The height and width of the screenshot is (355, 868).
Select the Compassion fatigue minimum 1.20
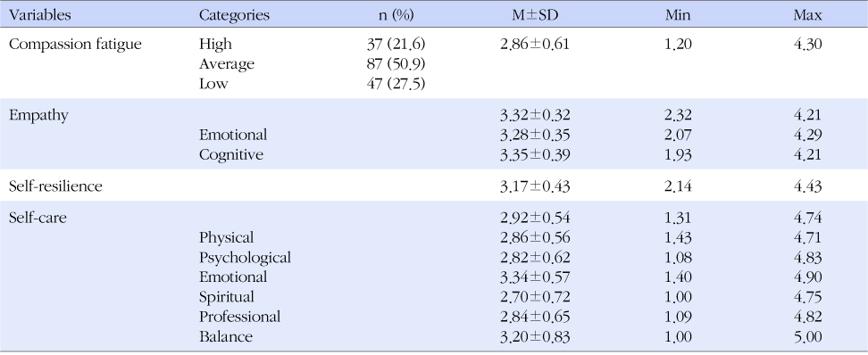tap(678, 45)
